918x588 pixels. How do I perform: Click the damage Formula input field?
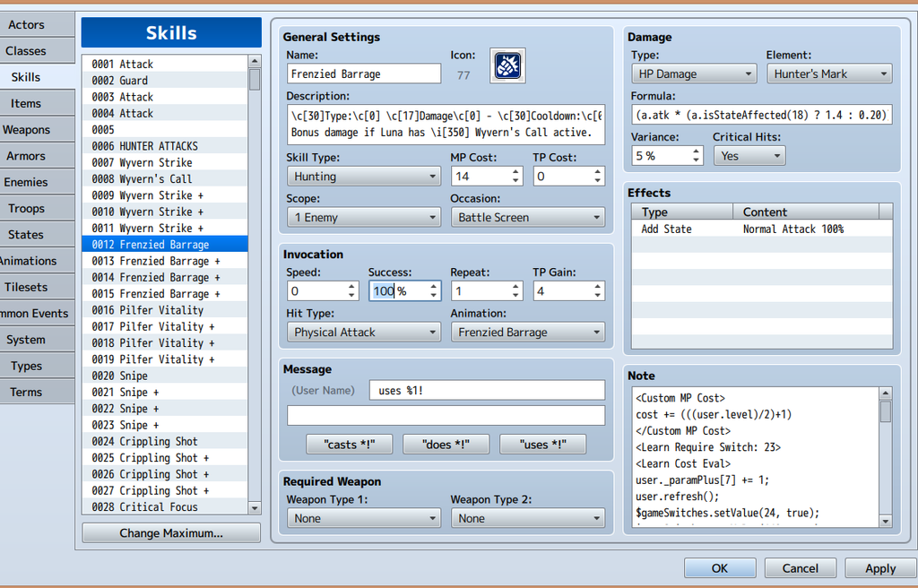coord(761,115)
